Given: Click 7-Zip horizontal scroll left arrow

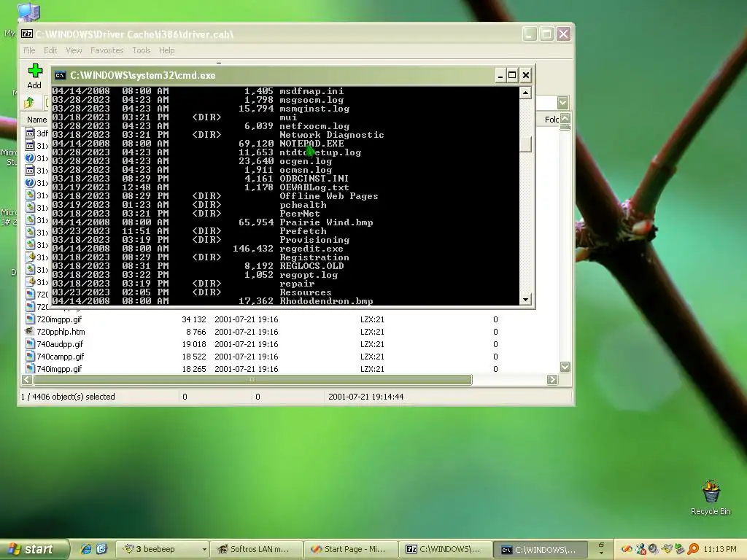Looking at the screenshot, I should click(27, 379).
